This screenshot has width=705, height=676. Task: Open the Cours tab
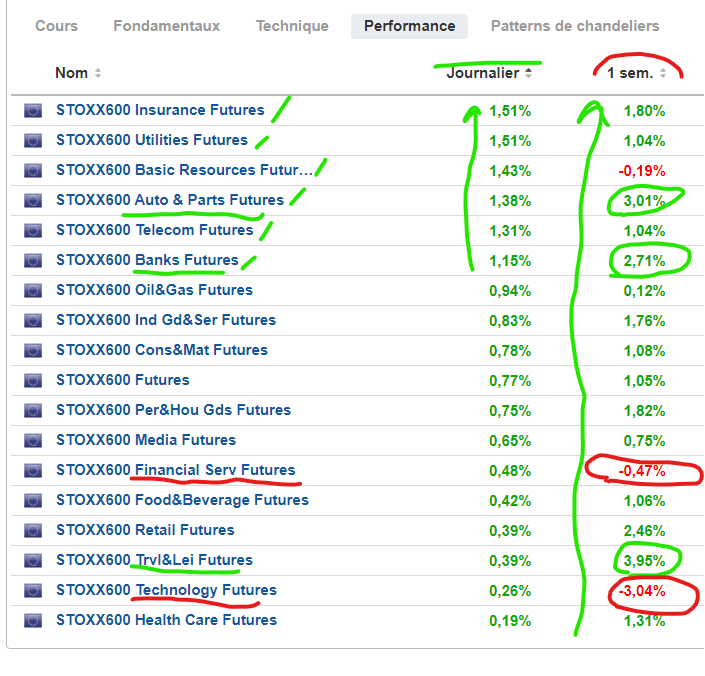click(x=57, y=26)
